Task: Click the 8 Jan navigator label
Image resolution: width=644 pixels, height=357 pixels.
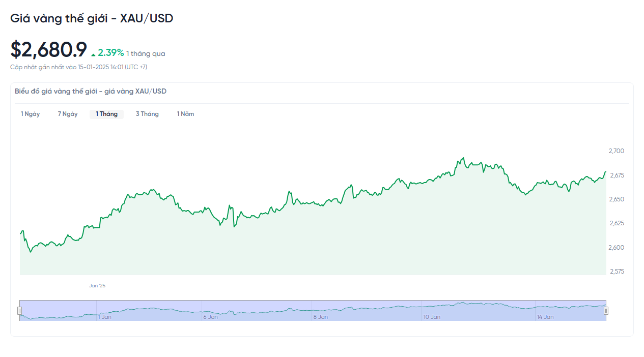Action: pyautogui.click(x=321, y=317)
